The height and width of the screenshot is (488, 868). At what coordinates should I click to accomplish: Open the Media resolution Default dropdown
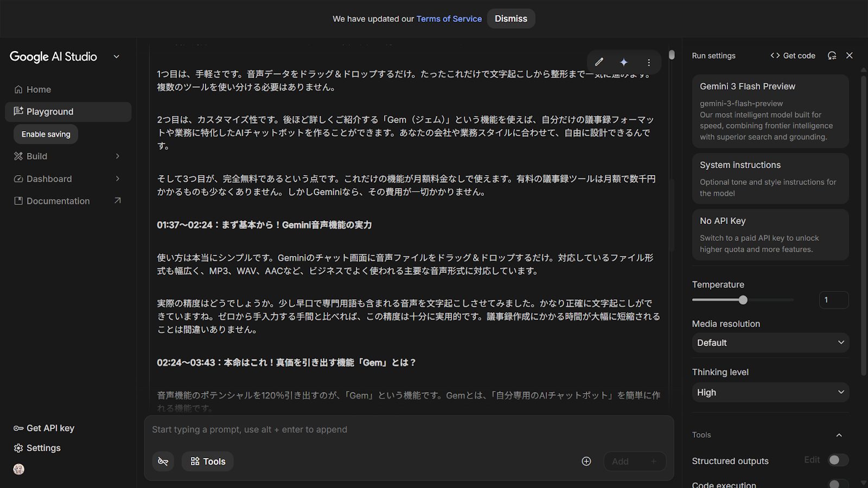[770, 343]
